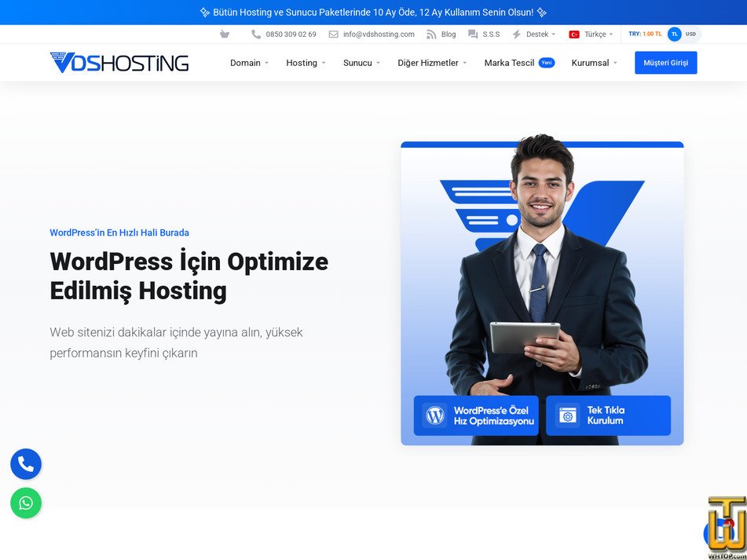This screenshot has height=560, width=747.
Task: Click the info@vdshosting.com email link
Action: pyautogui.click(x=379, y=35)
